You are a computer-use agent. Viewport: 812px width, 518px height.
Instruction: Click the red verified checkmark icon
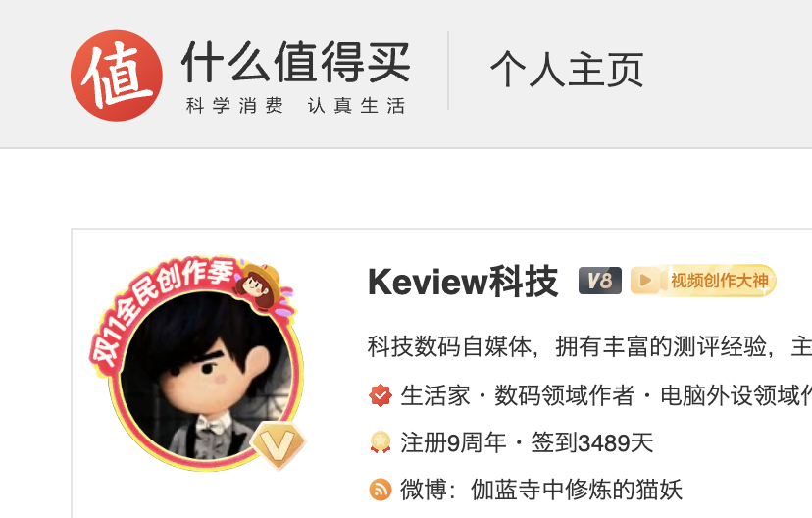[x=381, y=395]
